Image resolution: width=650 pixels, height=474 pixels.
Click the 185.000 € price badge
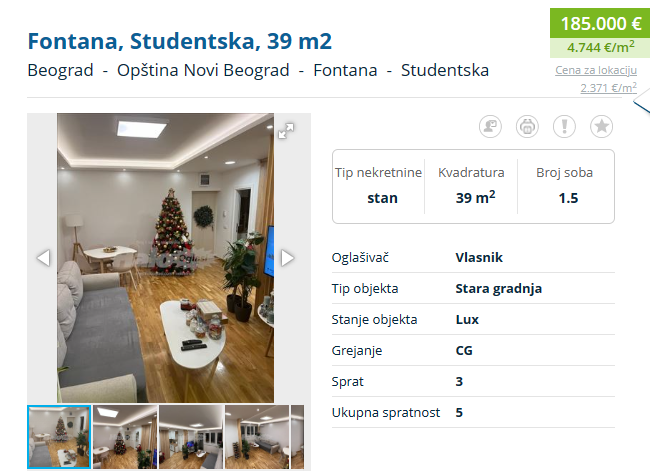pos(601,24)
